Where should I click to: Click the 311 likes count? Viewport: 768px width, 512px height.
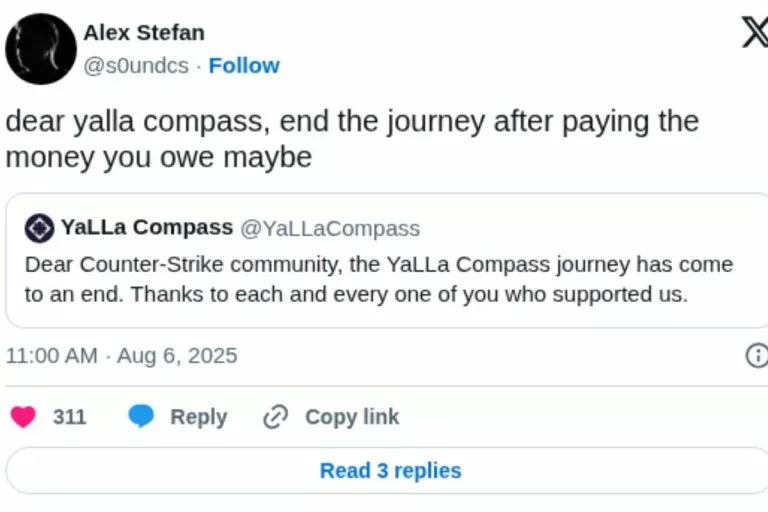point(70,417)
